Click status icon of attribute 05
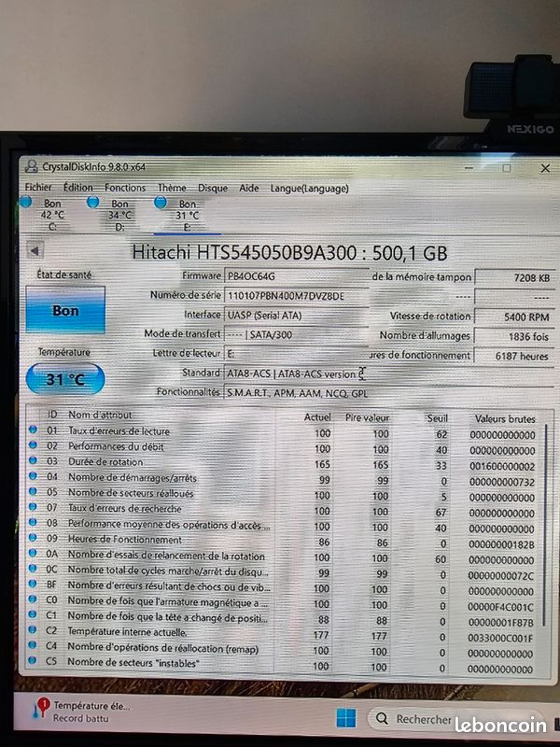Viewport: 560px width, 747px height. 33,491
